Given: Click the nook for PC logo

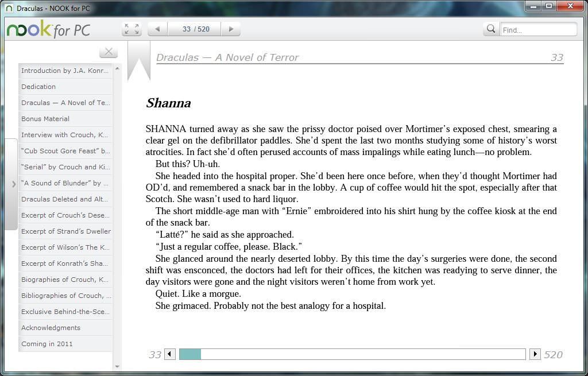Looking at the screenshot, I should [x=48, y=29].
